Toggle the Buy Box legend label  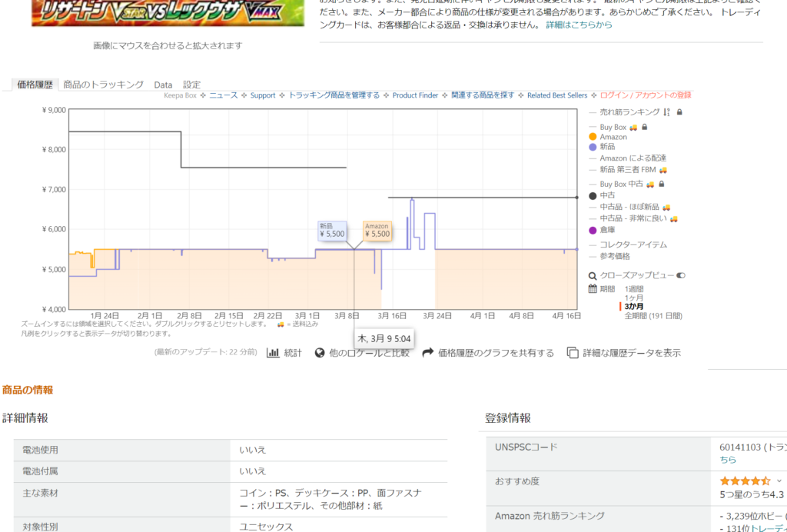pyautogui.click(x=613, y=127)
